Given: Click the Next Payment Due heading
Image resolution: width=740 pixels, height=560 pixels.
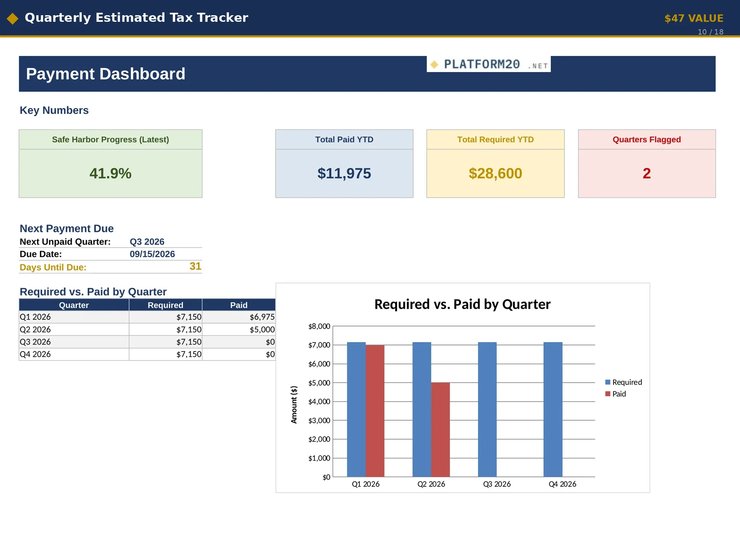Looking at the screenshot, I should pos(67,229).
